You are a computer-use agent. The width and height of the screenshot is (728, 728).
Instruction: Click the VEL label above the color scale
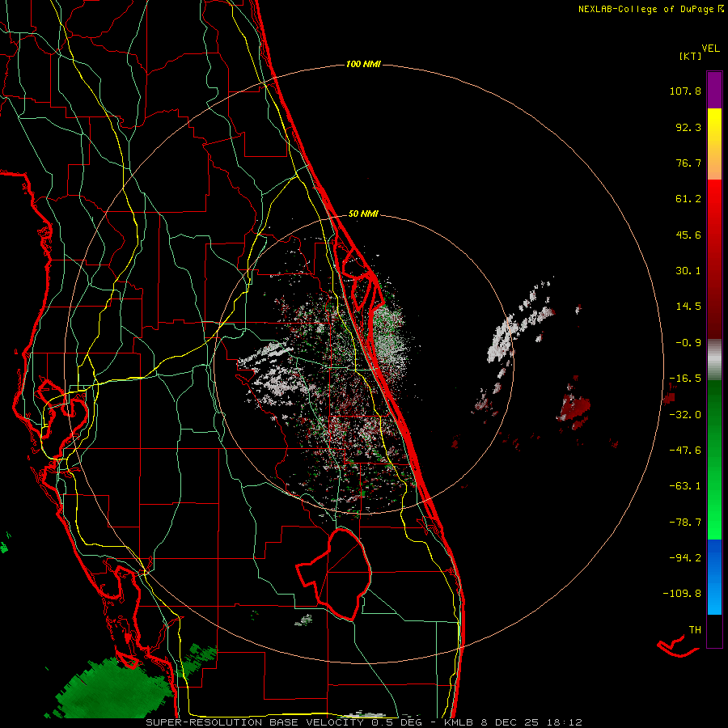[x=710, y=49]
